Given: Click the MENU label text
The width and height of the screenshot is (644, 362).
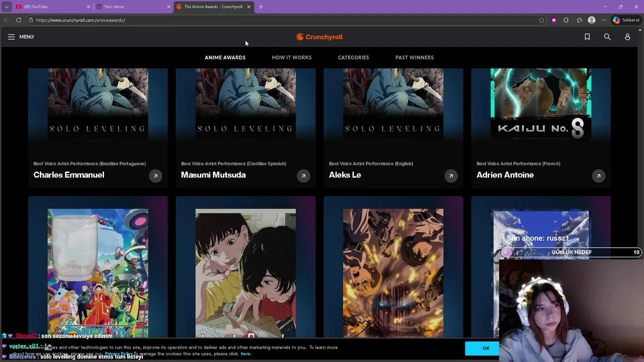Looking at the screenshot, I should click(x=27, y=37).
